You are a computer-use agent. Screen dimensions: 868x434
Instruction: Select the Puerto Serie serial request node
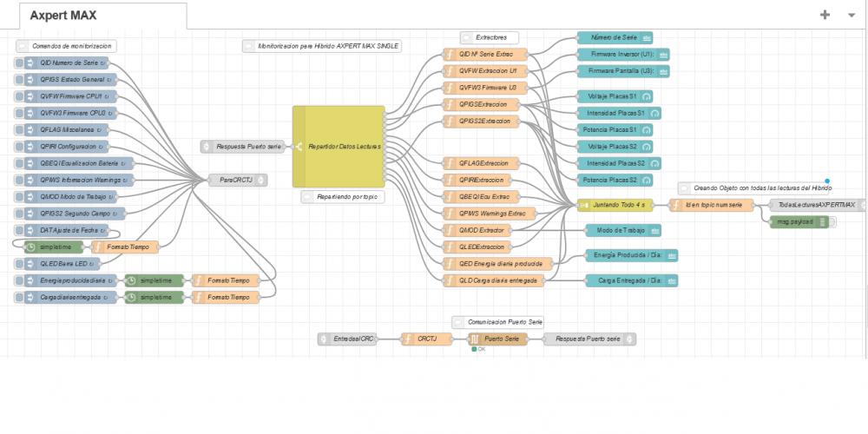tap(497, 339)
